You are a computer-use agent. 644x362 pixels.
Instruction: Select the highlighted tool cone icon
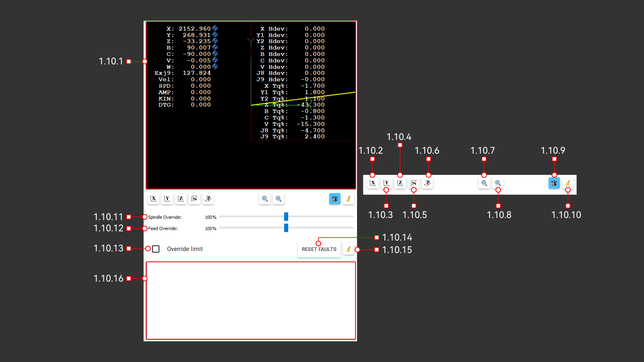click(334, 199)
